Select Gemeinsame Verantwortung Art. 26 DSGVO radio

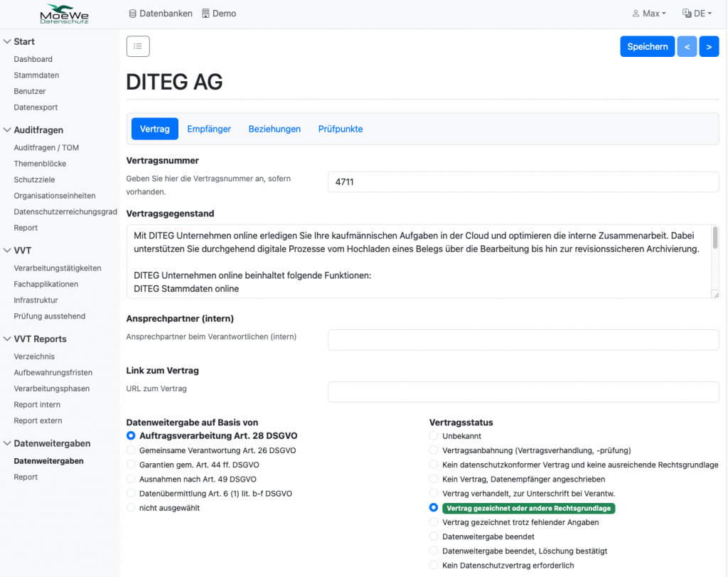(x=130, y=450)
